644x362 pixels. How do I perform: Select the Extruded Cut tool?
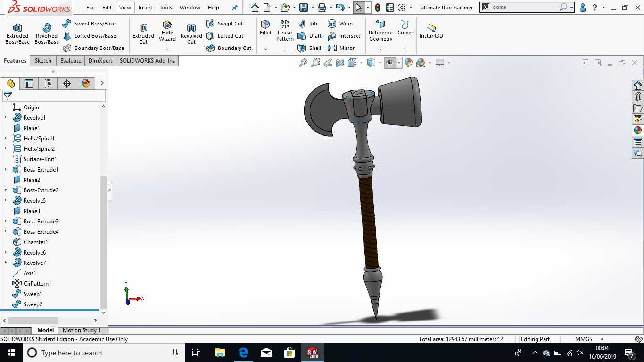click(x=143, y=34)
